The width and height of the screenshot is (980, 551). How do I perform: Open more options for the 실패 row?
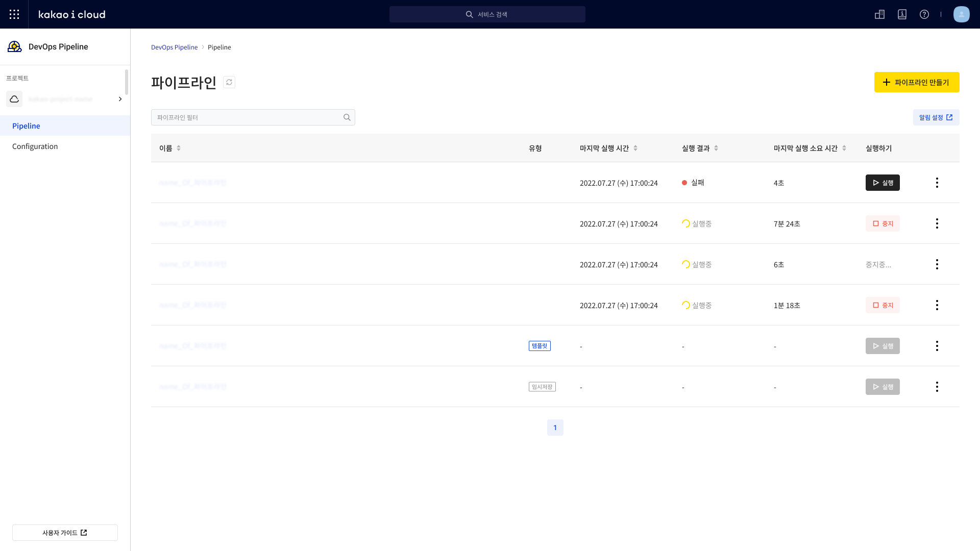pyautogui.click(x=937, y=183)
